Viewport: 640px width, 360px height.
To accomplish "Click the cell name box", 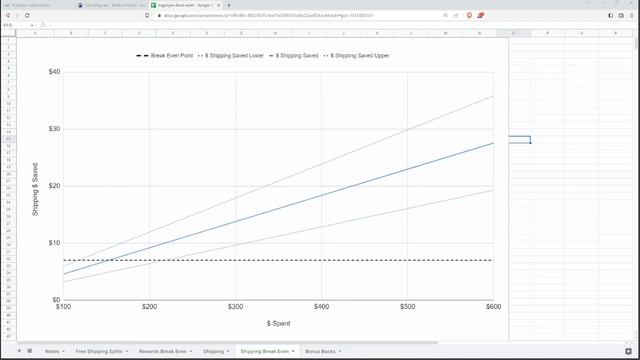I will (x=14, y=25).
